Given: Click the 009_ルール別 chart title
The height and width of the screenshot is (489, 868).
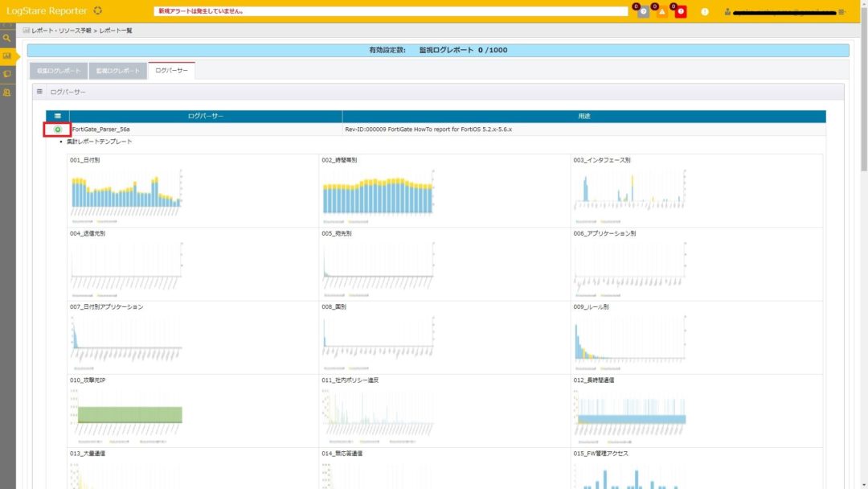Looking at the screenshot, I should (x=591, y=306).
